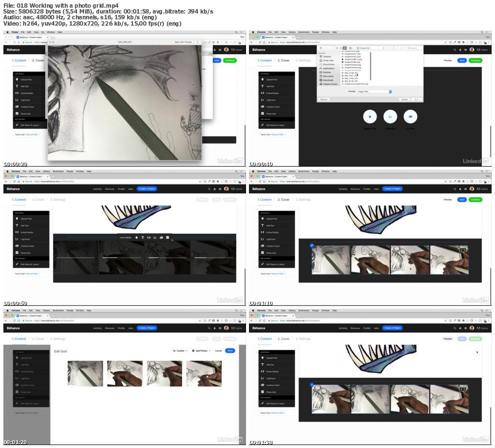495x448 pixels.
Task: Click Options in the file picker dialog
Action: [323, 99]
